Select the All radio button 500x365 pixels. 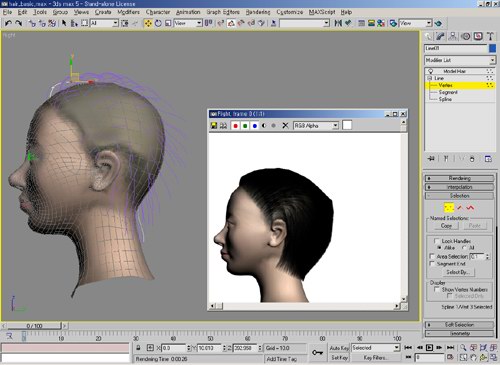pyautogui.click(x=464, y=248)
